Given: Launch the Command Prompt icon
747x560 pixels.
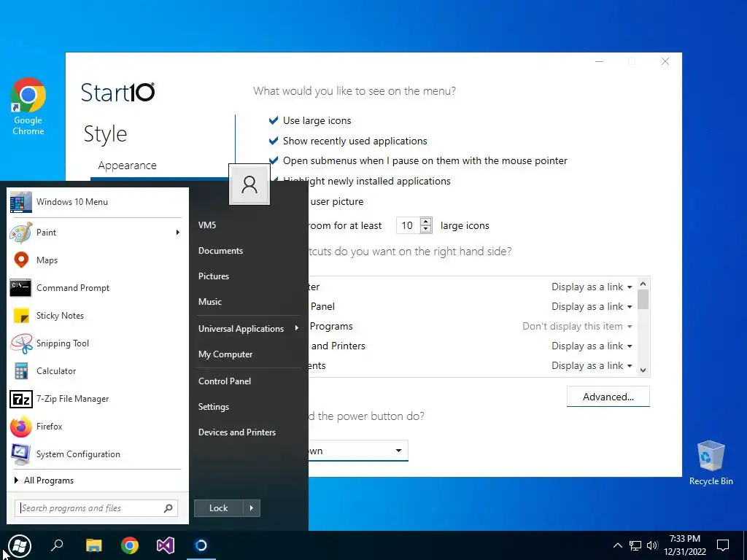Looking at the screenshot, I should [20, 287].
